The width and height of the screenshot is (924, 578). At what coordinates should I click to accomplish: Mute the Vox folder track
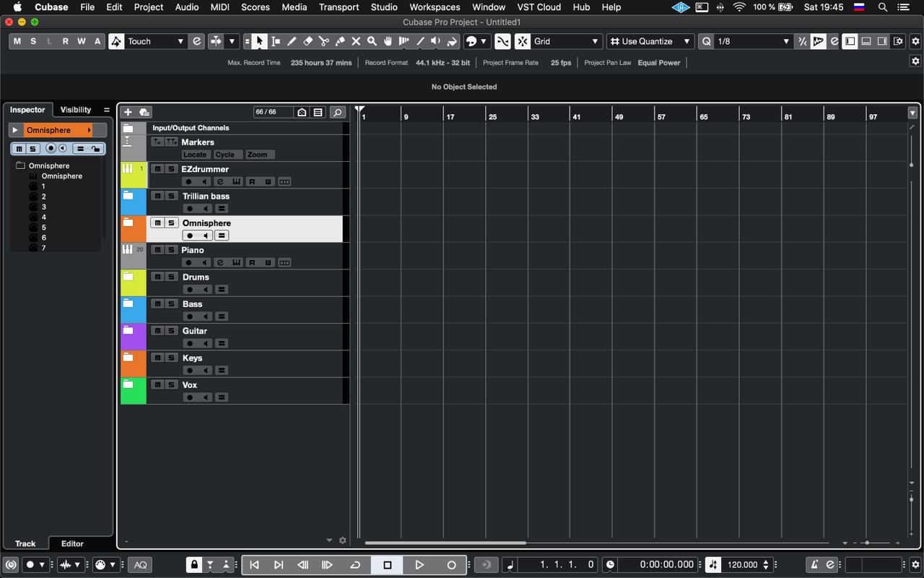click(x=157, y=384)
